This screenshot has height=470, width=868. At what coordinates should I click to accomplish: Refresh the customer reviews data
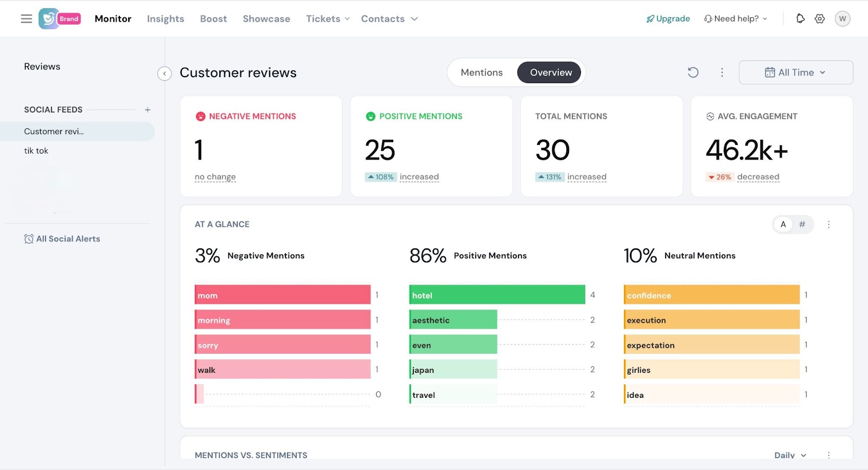coord(693,73)
